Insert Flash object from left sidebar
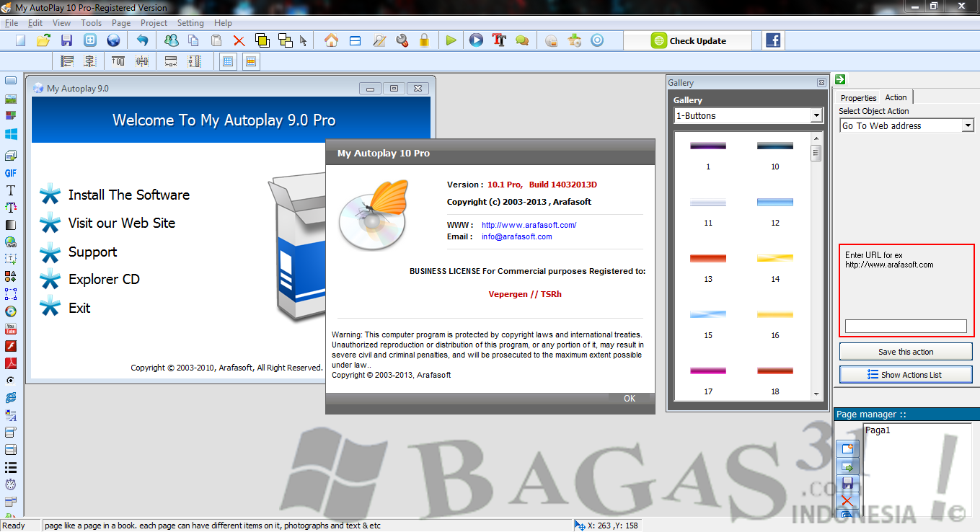Viewport: 980px width, 532px height. pyautogui.click(x=11, y=346)
